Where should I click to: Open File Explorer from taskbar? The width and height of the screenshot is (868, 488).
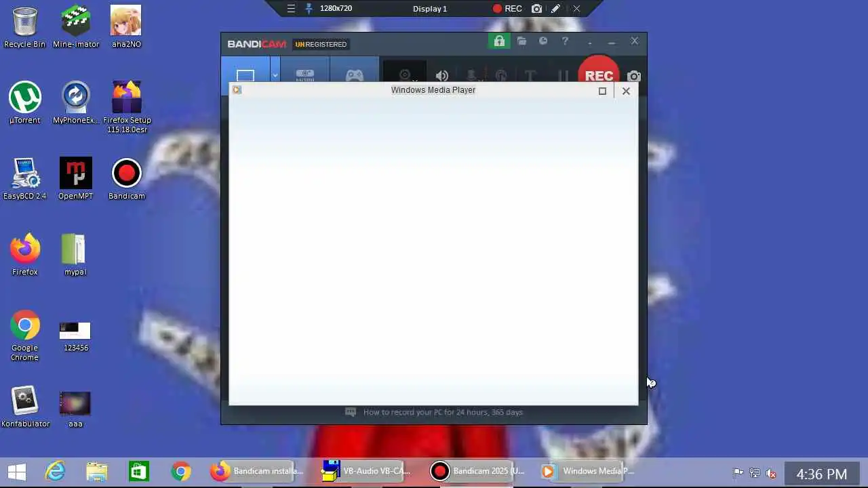(97, 471)
